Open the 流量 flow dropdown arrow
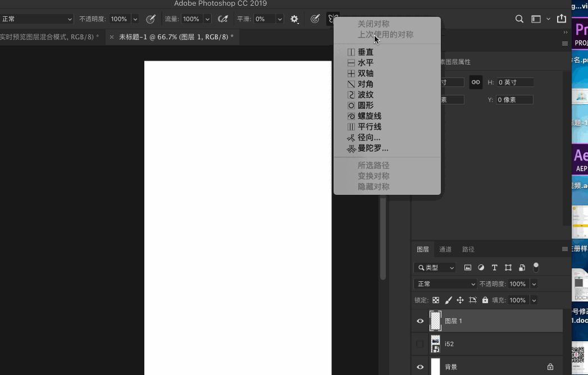 (x=207, y=19)
